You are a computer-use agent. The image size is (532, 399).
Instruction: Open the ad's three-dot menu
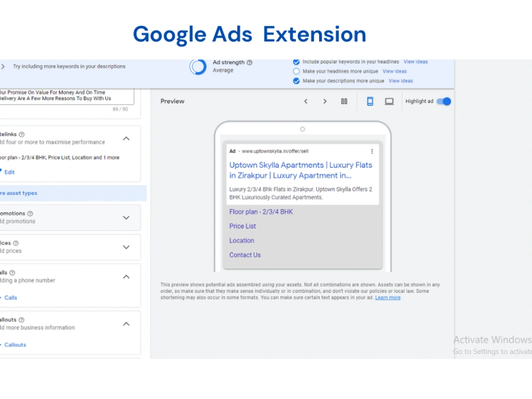pyautogui.click(x=372, y=151)
